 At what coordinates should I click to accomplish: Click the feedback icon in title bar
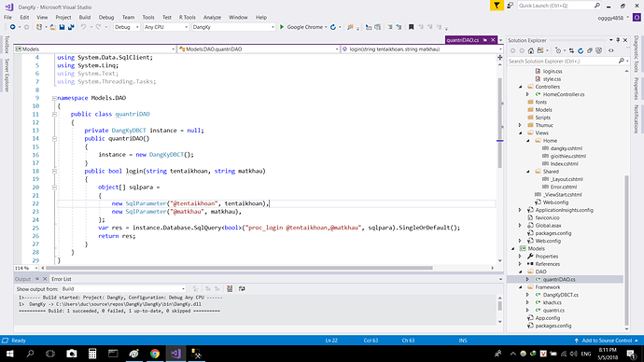[511, 6]
